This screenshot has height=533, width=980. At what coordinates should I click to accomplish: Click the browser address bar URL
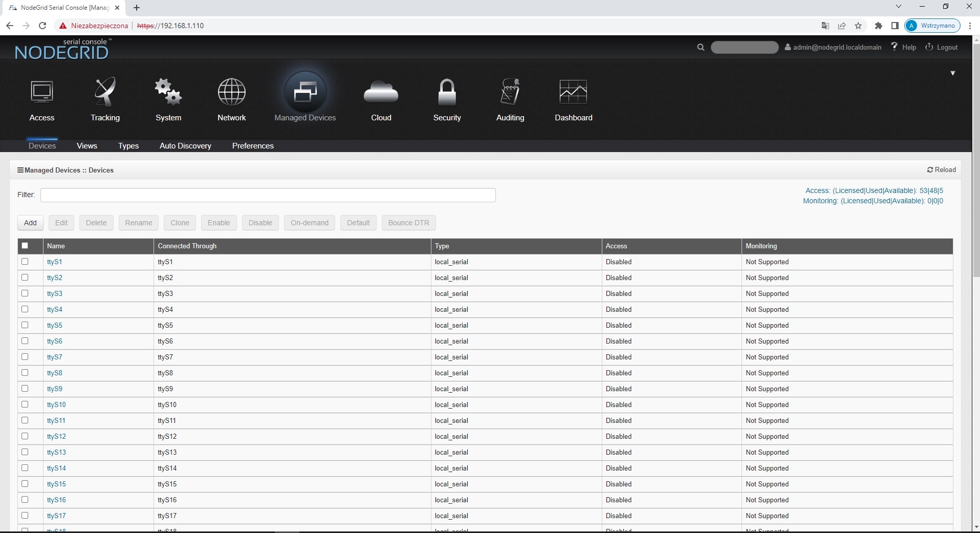(x=170, y=26)
